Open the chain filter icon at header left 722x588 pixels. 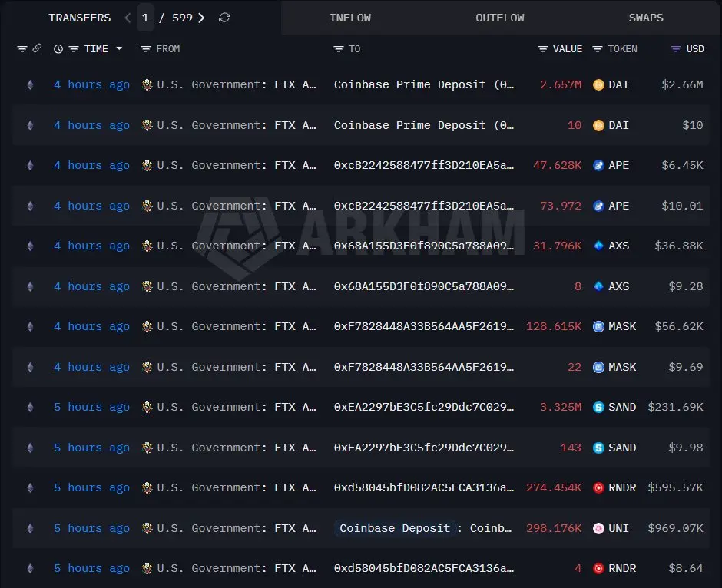[22, 49]
